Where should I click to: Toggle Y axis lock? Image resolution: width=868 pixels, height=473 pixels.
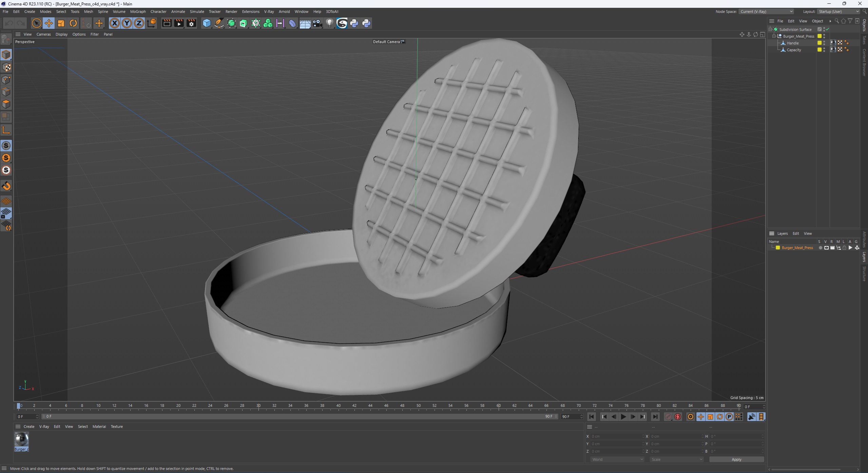pos(127,23)
